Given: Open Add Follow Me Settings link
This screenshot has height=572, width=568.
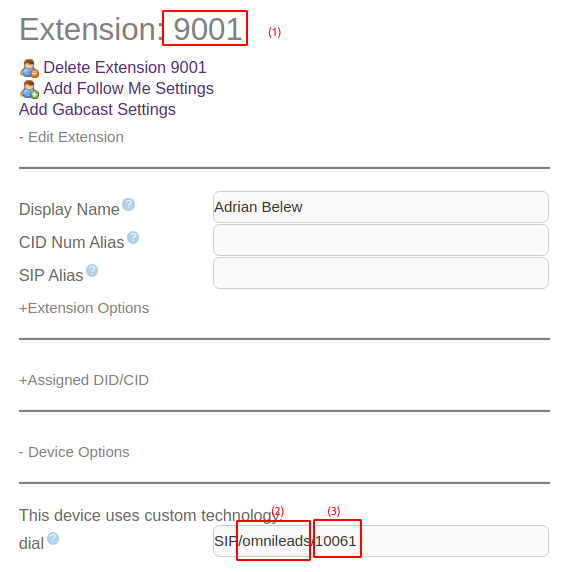Looking at the screenshot, I should pos(128,89).
